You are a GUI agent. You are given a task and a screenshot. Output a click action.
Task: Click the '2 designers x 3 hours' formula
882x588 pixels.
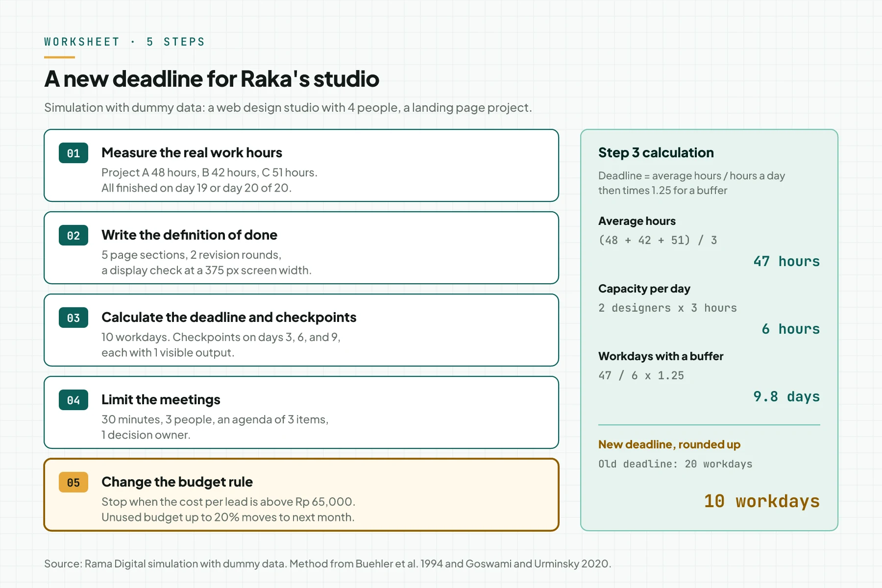[668, 308]
